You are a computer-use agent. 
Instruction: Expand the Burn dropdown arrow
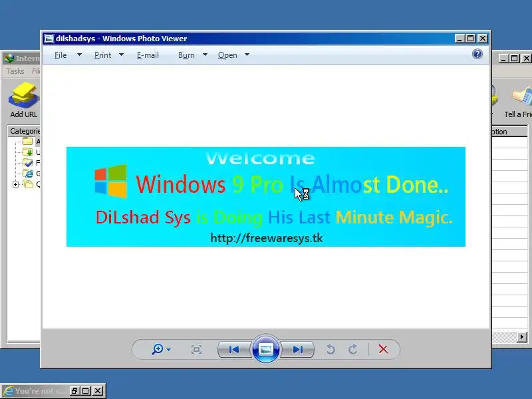pos(205,55)
